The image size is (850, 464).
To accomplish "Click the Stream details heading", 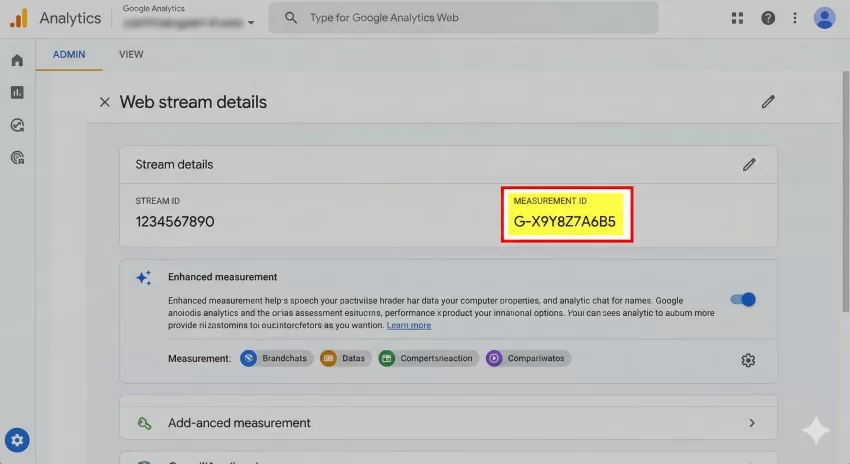I will click(x=174, y=165).
